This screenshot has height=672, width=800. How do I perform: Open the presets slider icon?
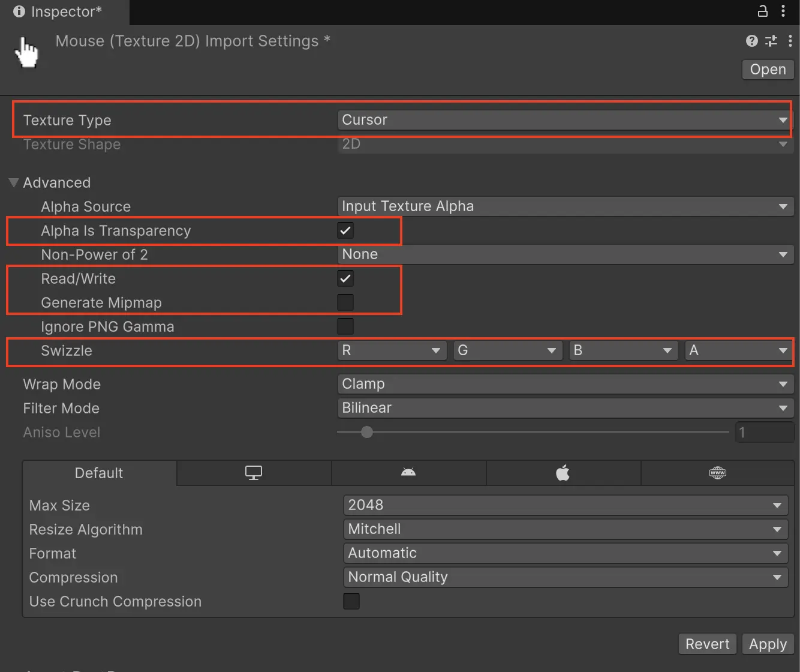tap(771, 41)
